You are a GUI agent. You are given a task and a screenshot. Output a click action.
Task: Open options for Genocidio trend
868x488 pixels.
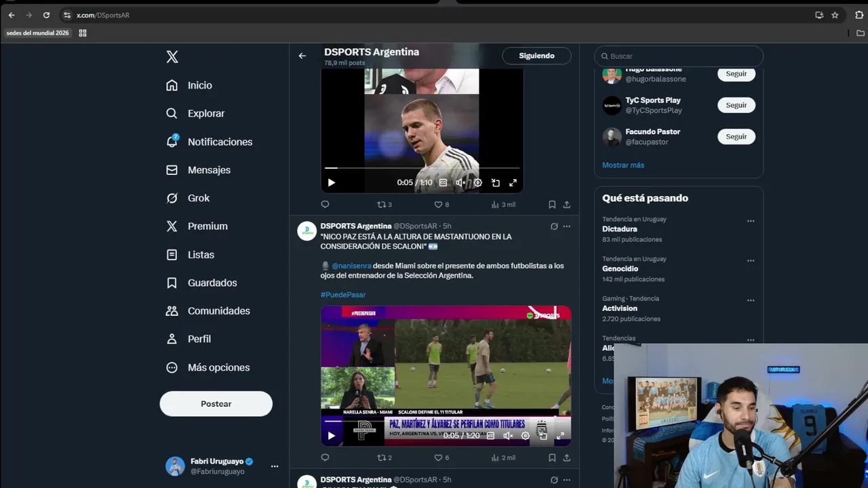coord(751,261)
